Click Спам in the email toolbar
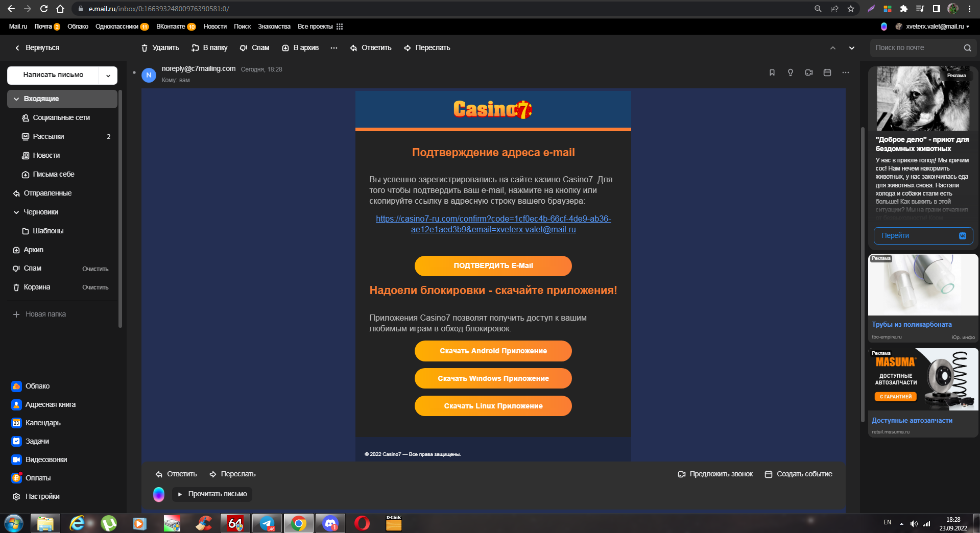 pyautogui.click(x=254, y=48)
